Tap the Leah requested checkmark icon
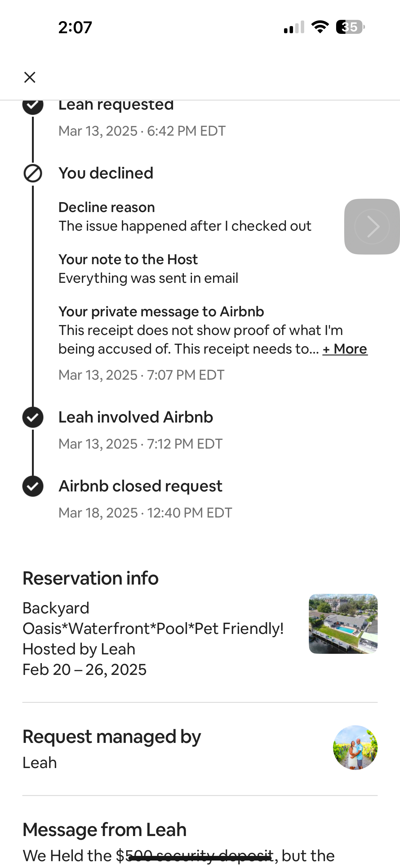Viewport: 400px width, 868px height. pos(33,105)
